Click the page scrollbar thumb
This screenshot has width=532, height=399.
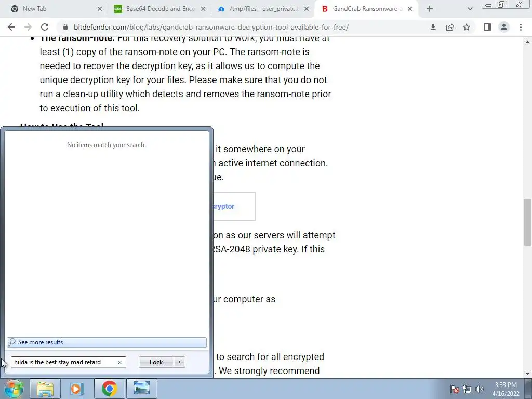528,222
